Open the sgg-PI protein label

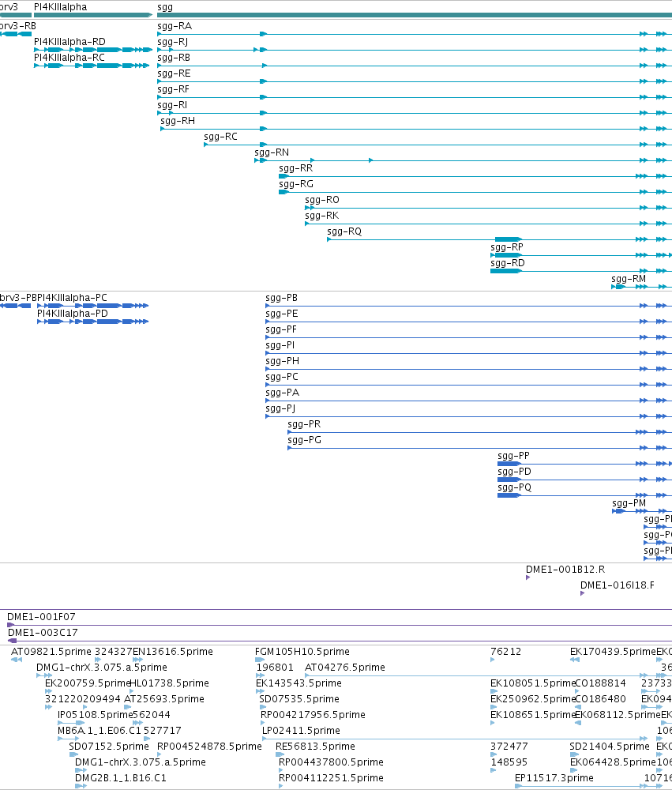(x=280, y=345)
